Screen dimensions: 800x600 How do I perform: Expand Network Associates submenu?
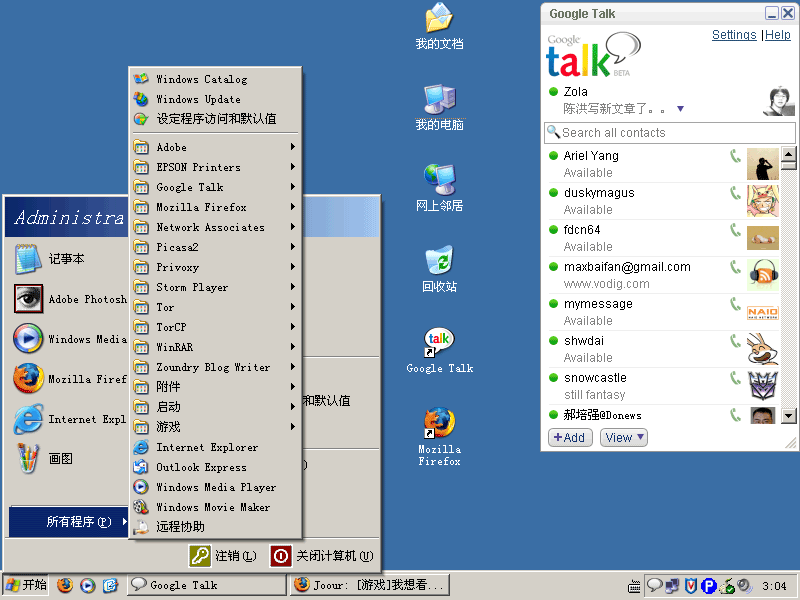tap(214, 227)
